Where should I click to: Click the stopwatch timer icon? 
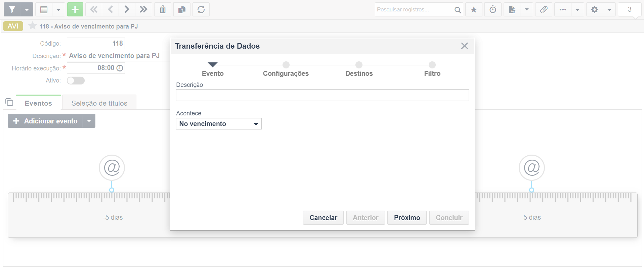(x=493, y=9)
